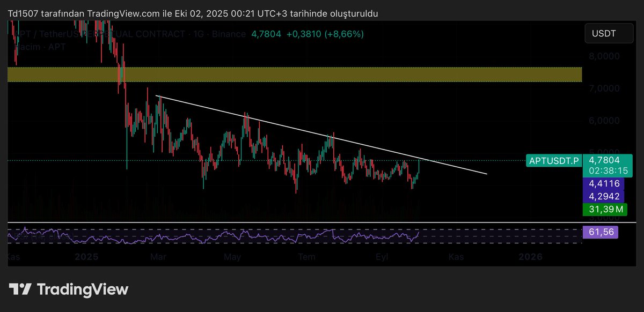
Task: Click the Mar label on time axis
Action: pyautogui.click(x=158, y=257)
